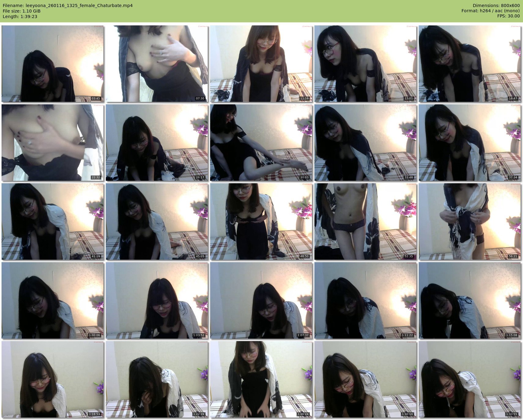
Task: Open the thumbnail stamped 03:45
Action: pos(53,64)
